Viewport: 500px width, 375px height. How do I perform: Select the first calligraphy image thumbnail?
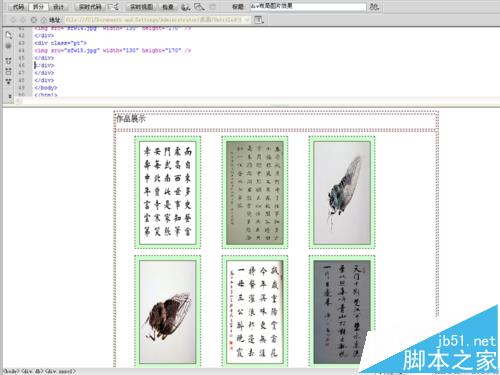coord(167,192)
